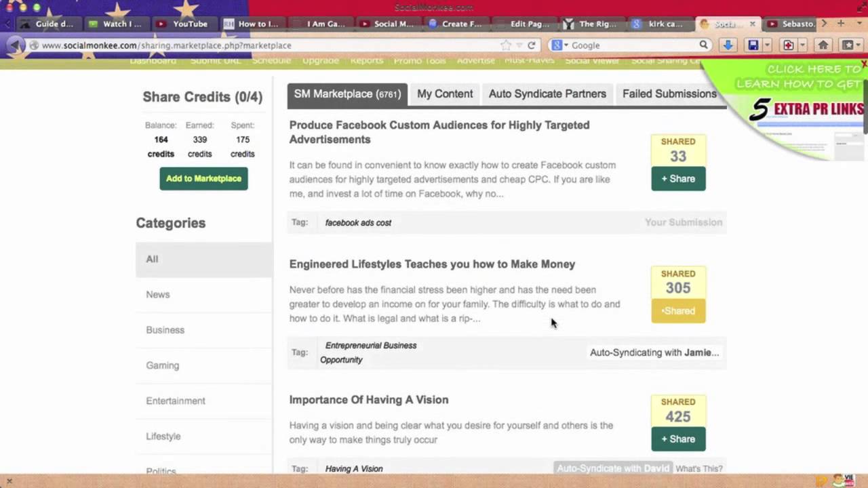The image size is (868, 488).
Task: Select the All category
Action: (204, 259)
